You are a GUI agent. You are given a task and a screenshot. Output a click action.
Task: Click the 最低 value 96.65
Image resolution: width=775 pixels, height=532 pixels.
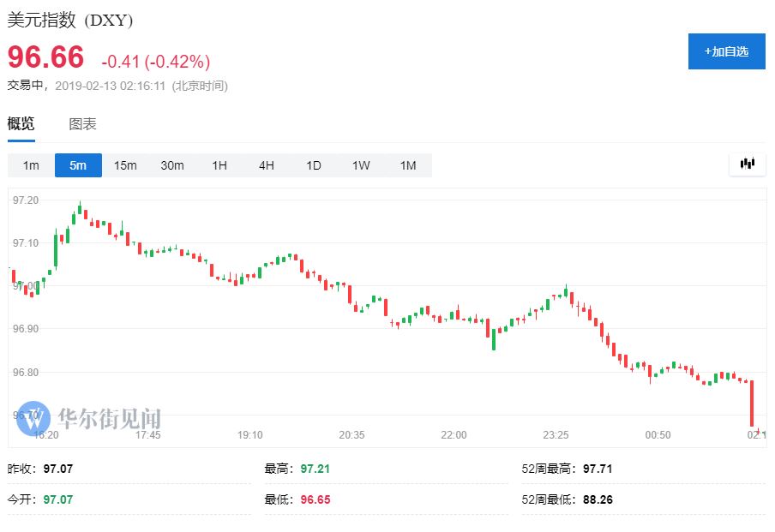tap(315, 499)
